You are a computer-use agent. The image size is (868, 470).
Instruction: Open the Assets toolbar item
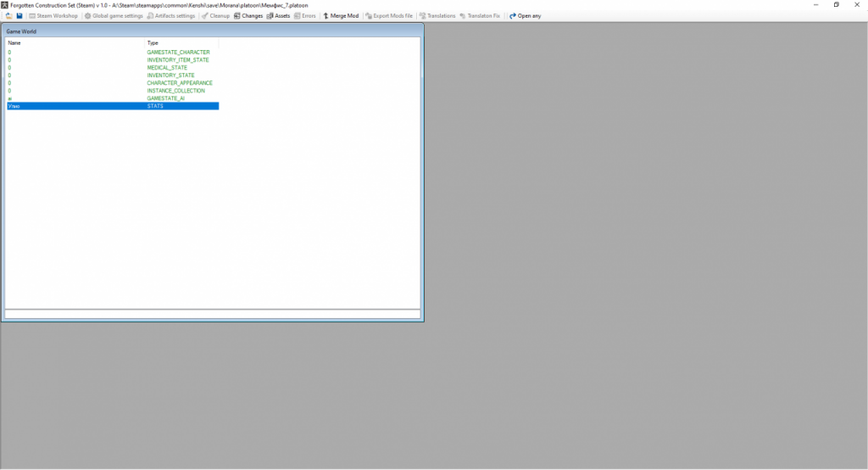click(277, 15)
